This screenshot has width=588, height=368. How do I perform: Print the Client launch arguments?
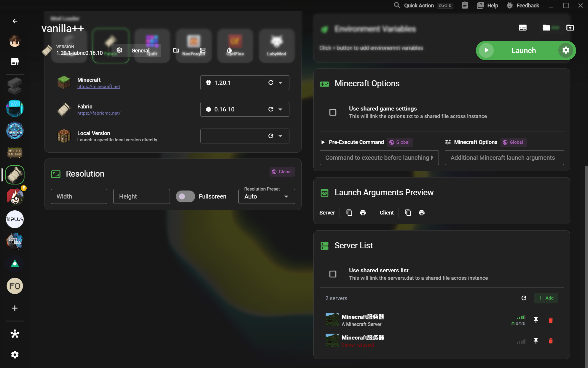click(421, 213)
